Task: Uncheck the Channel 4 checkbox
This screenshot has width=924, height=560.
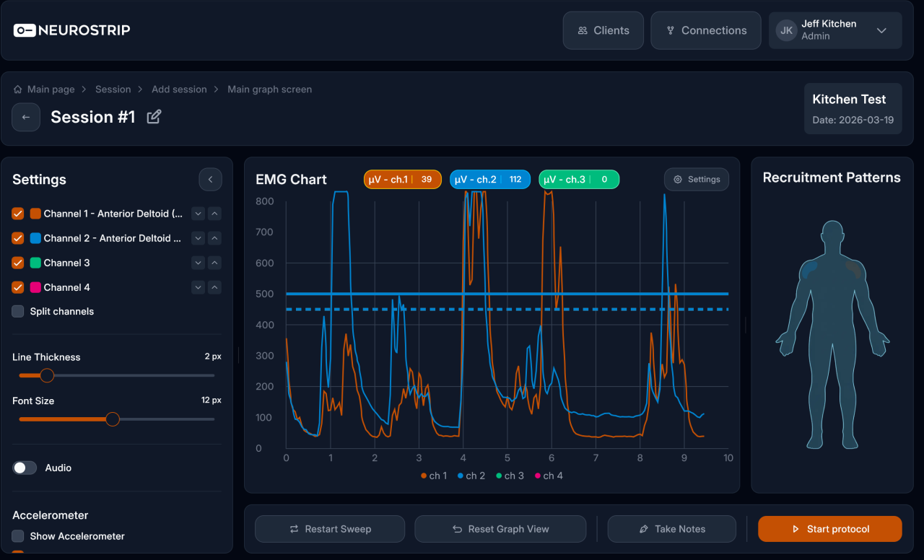Action: [18, 287]
